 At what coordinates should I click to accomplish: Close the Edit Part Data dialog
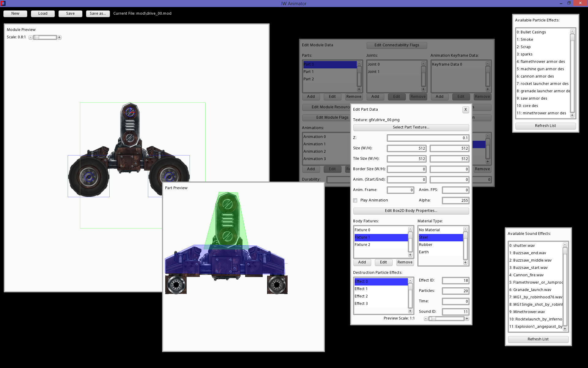pos(466,109)
